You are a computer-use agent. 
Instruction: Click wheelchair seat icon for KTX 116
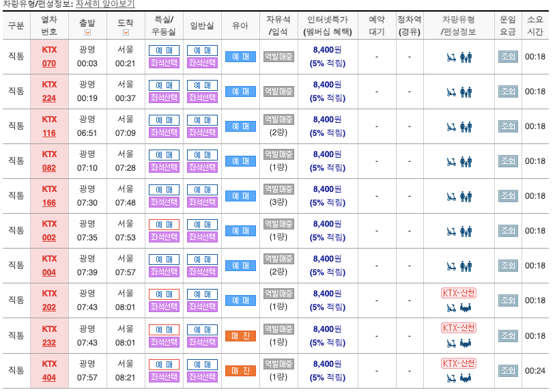tap(451, 127)
